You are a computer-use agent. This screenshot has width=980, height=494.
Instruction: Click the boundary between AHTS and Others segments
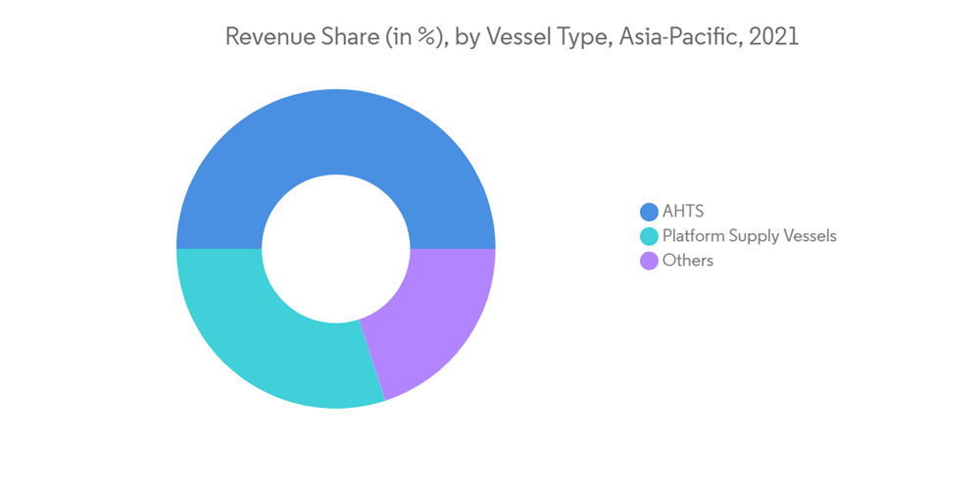point(453,249)
